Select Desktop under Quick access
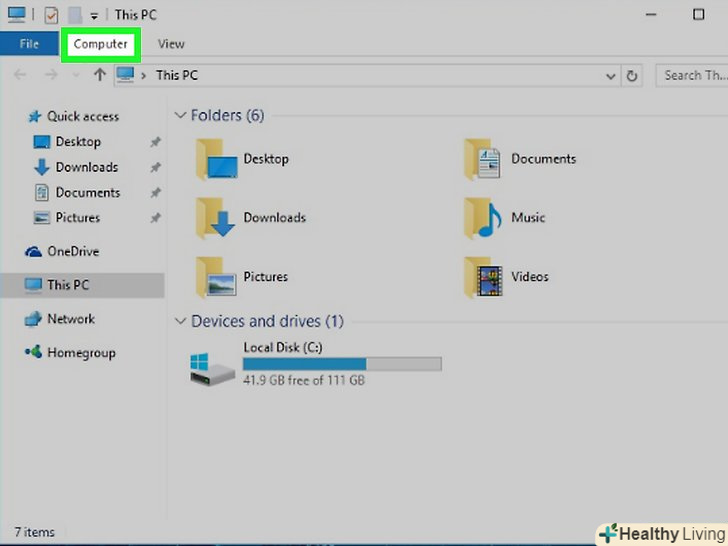Image resolution: width=728 pixels, height=546 pixels. click(x=78, y=142)
